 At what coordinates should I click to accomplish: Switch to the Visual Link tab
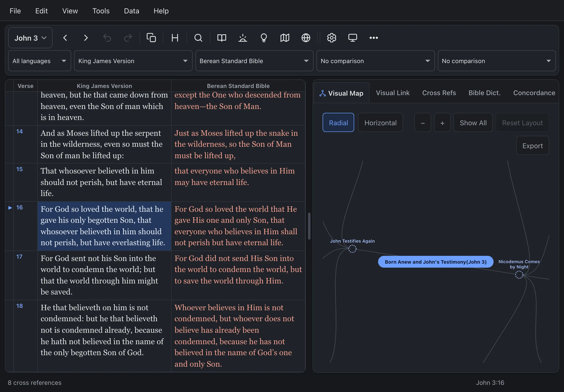pos(393,93)
